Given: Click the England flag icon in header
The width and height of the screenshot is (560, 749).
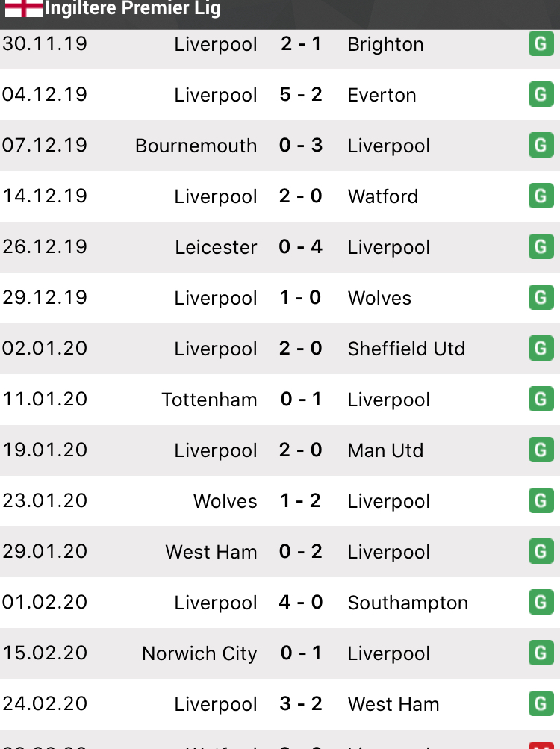Looking at the screenshot, I should click(24, 8).
